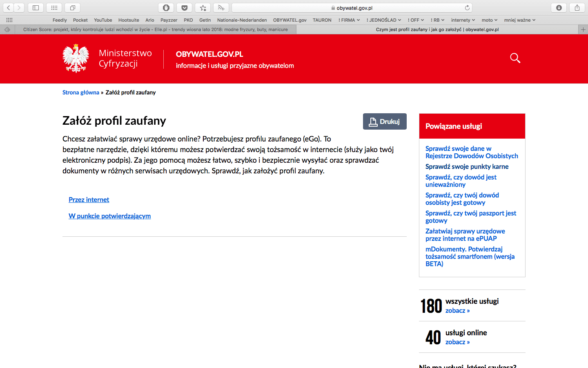Viewport: 588px width, 368px height.
Task: Open the 'internety' bookmarks dropdown
Action: tap(463, 20)
